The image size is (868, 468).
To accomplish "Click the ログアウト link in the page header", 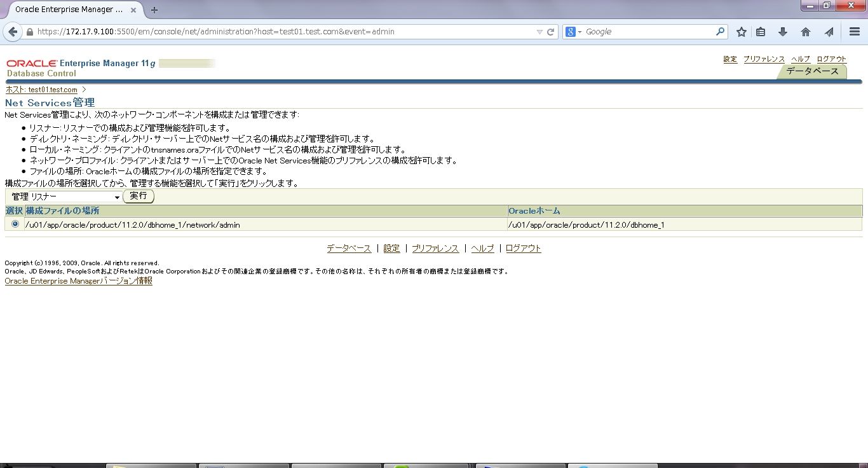I will [x=832, y=59].
